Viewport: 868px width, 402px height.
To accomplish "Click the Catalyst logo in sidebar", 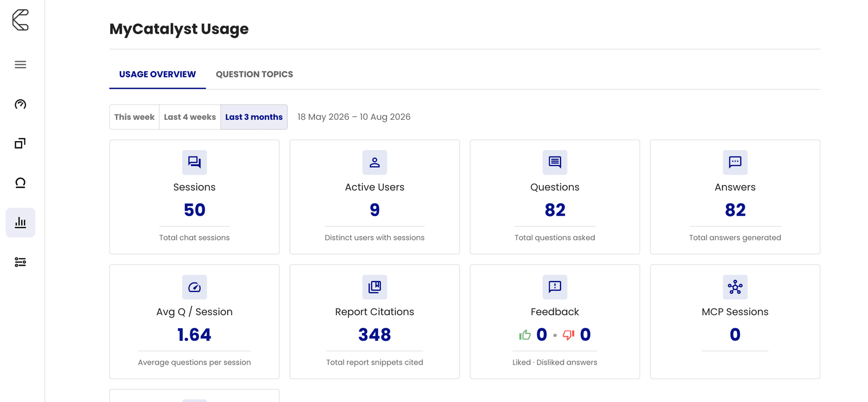I will click(20, 20).
